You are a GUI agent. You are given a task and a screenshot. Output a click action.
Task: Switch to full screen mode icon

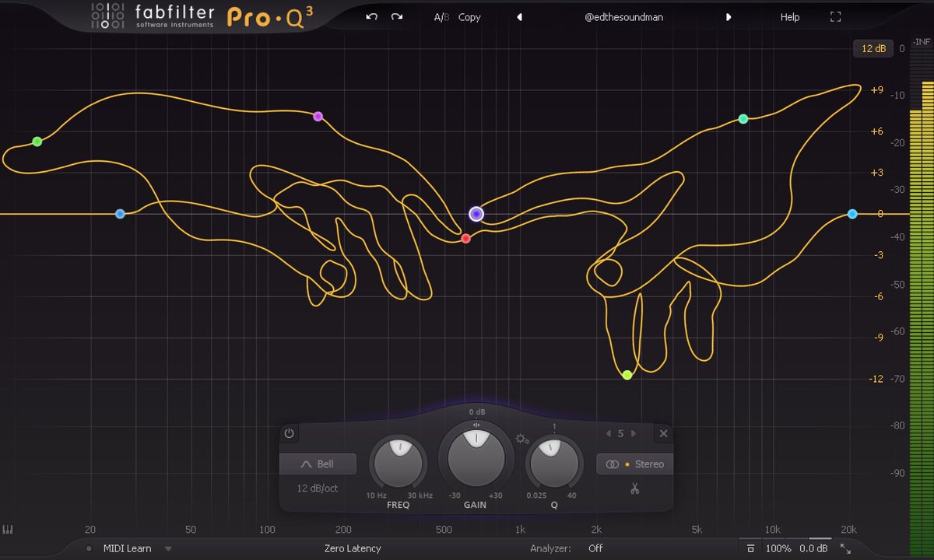(x=836, y=17)
